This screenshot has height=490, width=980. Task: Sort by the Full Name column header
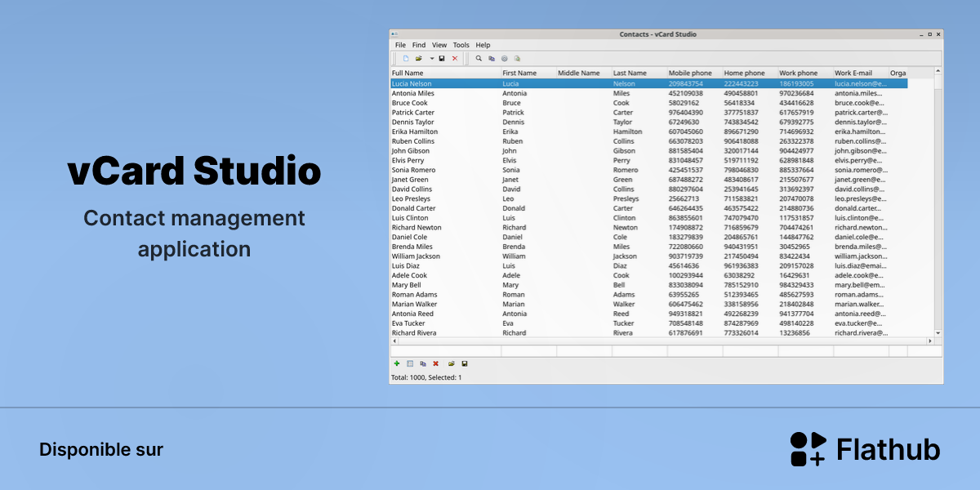[x=445, y=73]
